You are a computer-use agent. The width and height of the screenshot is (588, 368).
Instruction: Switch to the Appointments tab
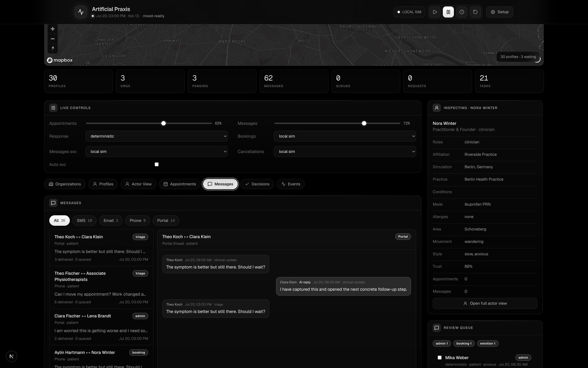click(180, 184)
